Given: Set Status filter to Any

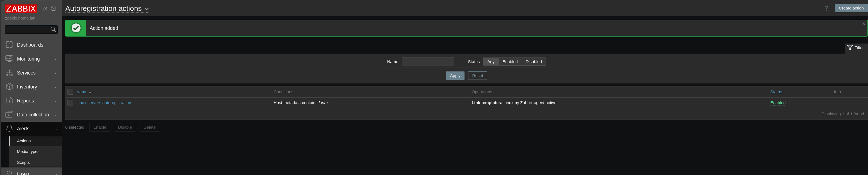Looking at the screenshot, I should click(x=491, y=61).
